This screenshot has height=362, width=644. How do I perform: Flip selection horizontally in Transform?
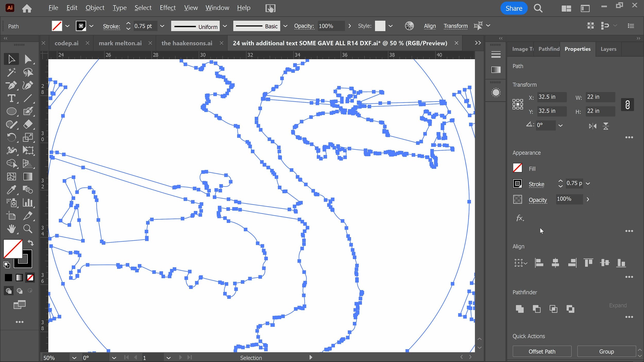point(592,126)
